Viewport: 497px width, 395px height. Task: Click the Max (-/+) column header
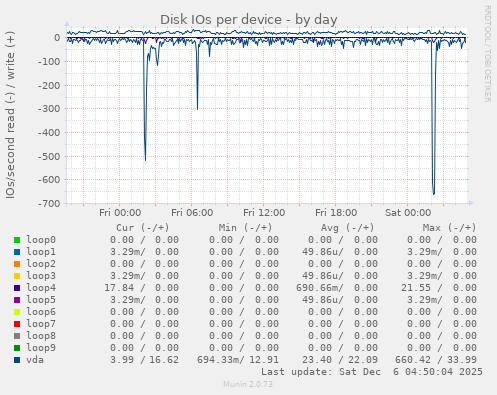[x=450, y=228]
